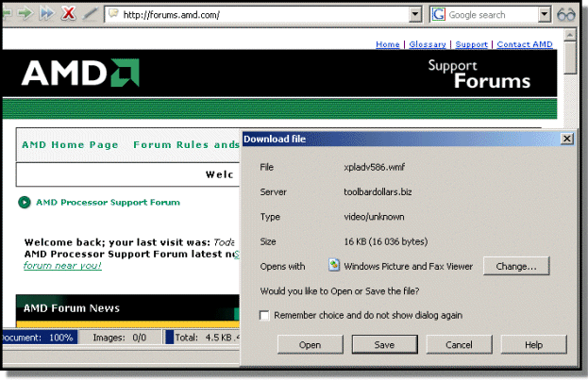The width and height of the screenshot is (588, 380).
Task: Click the glasses icon beside the search box
Action: pos(566,15)
